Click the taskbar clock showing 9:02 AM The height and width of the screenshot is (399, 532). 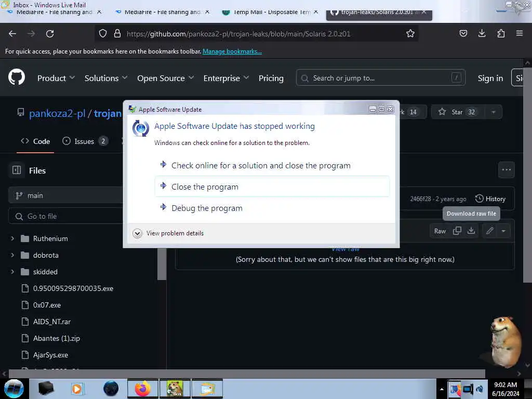tap(506, 389)
